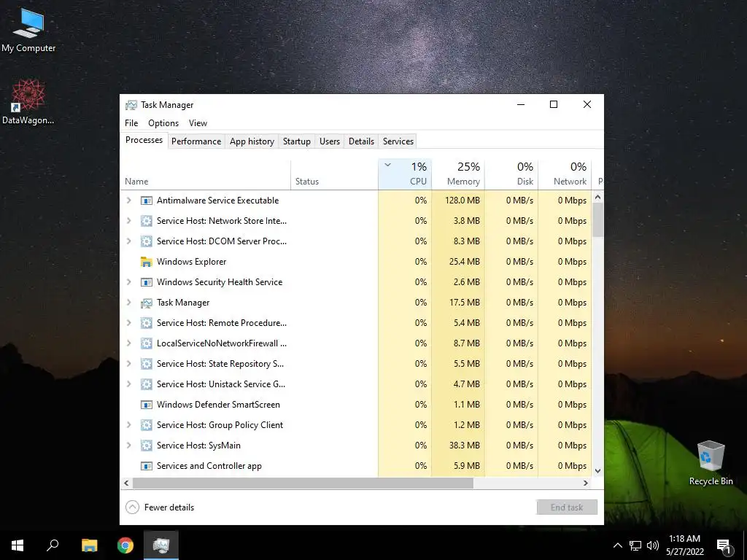Image resolution: width=747 pixels, height=560 pixels.
Task: Open the View menu
Action: [198, 123]
